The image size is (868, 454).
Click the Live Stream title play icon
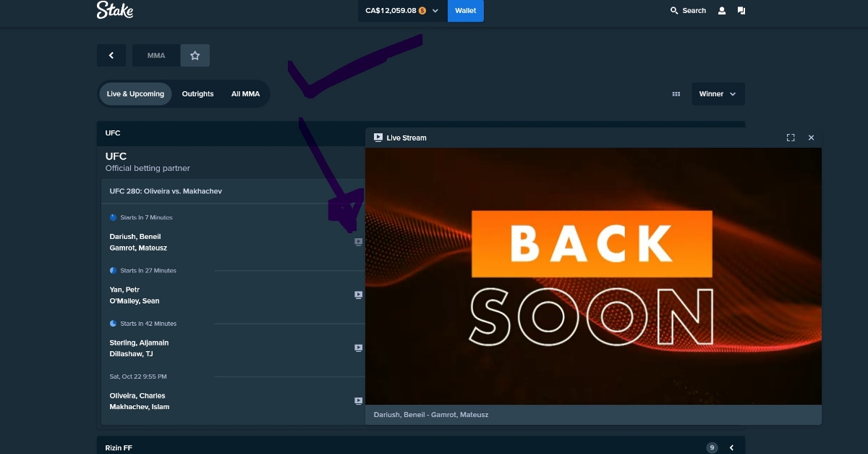(x=378, y=138)
